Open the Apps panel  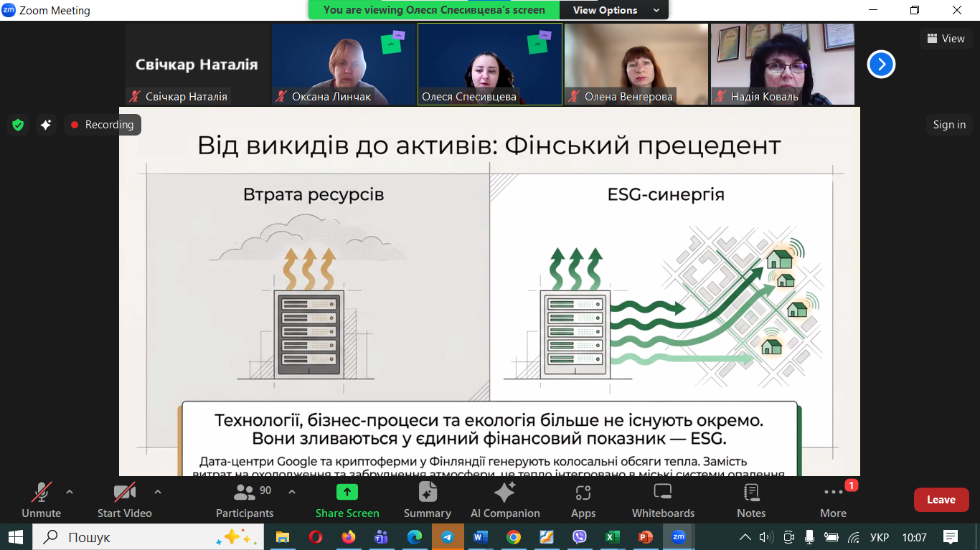point(583,500)
